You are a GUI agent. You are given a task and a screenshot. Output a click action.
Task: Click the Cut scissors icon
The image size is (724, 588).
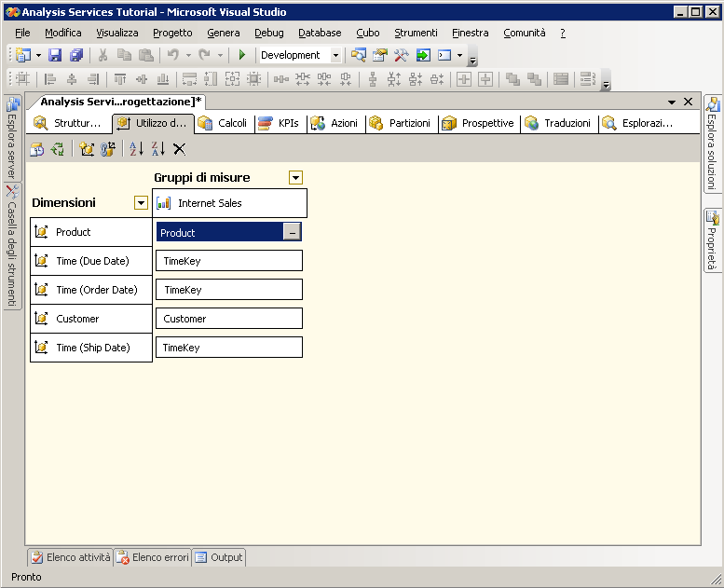pyautogui.click(x=102, y=55)
